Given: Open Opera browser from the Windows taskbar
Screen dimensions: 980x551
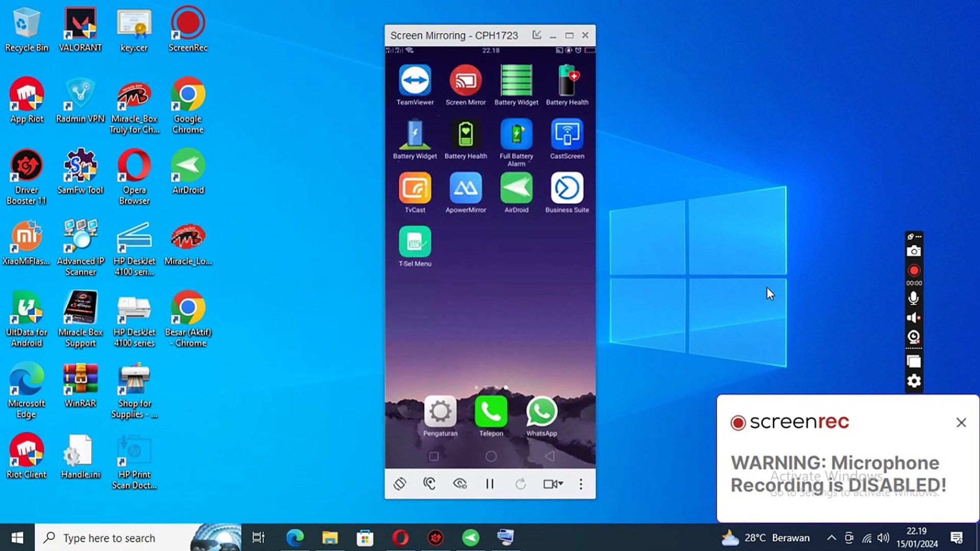Looking at the screenshot, I should pyautogui.click(x=400, y=537).
